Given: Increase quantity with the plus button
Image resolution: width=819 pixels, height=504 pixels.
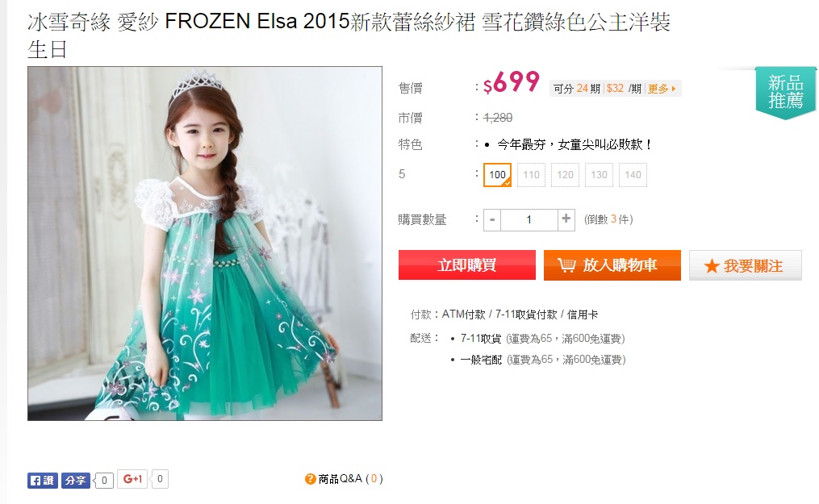Looking at the screenshot, I should click(566, 219).
